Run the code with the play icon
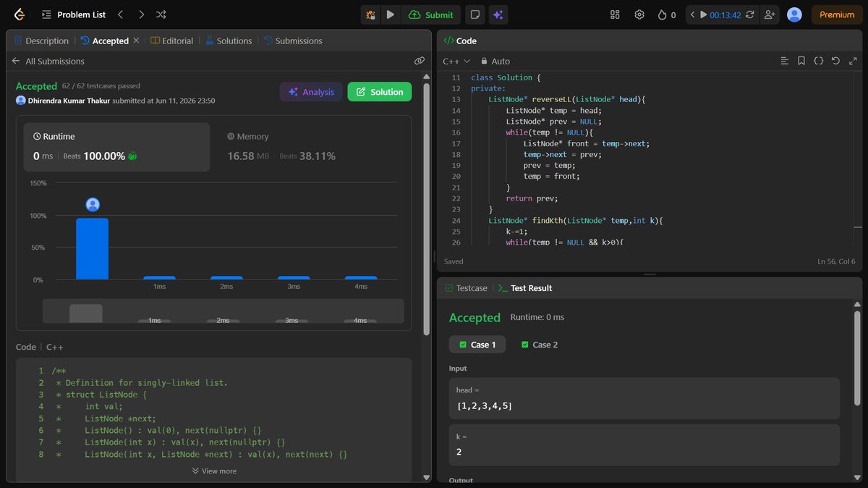This screenshot has width=868, height=488. pos(391,14)
